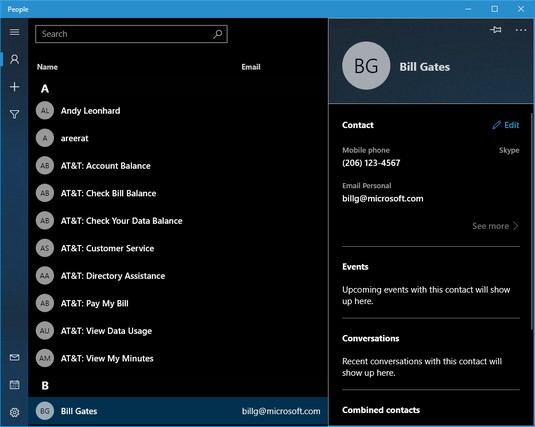Jump using the letter B header

coord(45,386)
